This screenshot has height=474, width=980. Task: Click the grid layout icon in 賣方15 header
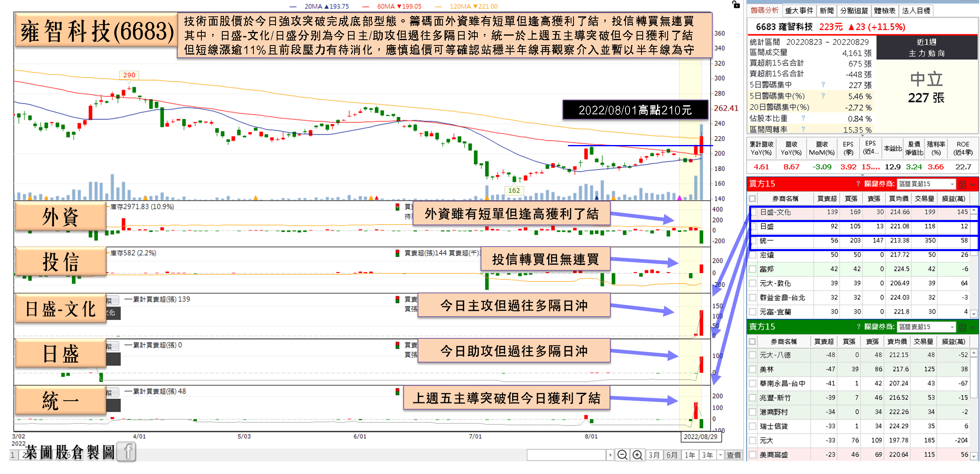point(962,327)
